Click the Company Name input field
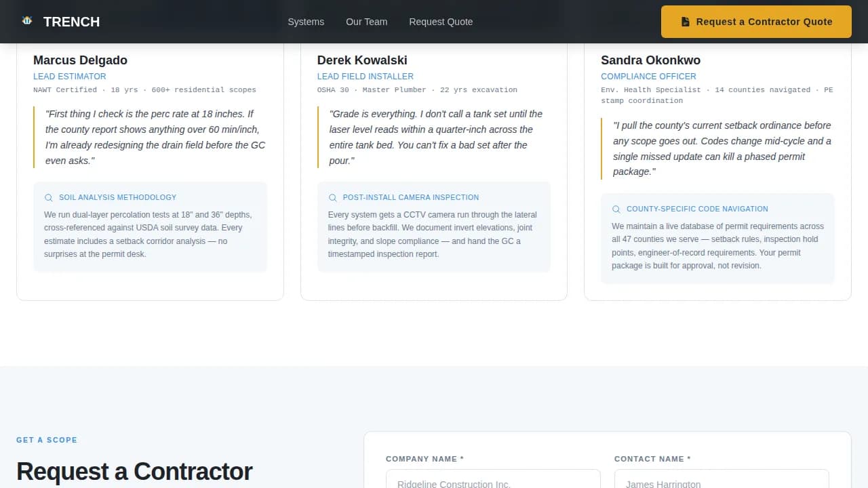The height and width of the screenshot is (488, 868). pyautogui.click(x=493, y=483)
